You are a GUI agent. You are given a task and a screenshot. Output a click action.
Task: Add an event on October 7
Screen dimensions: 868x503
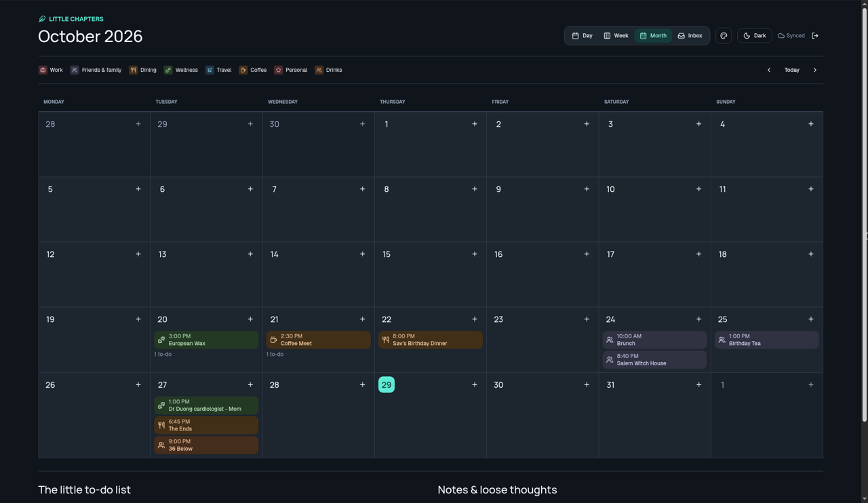click(362, 189)
